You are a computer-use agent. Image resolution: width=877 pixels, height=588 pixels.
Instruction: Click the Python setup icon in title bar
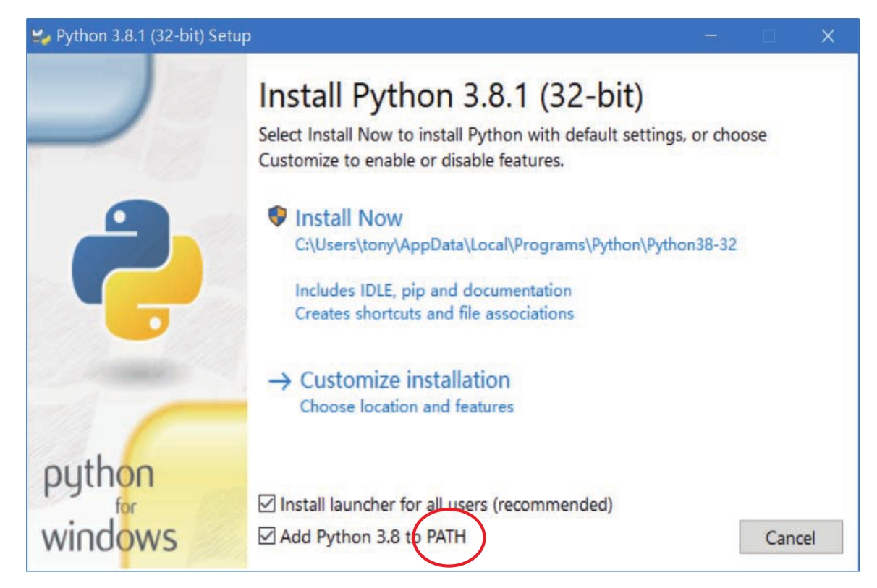(x=42, y=36)
